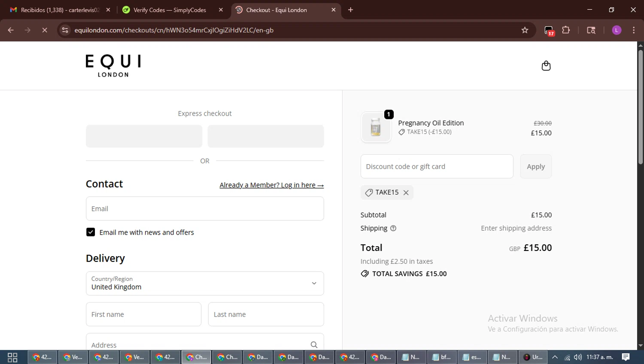Viewport: 644px width, 364px height.
Task: Click 'Including £2.50 in taxes' text
Action: 397,261
